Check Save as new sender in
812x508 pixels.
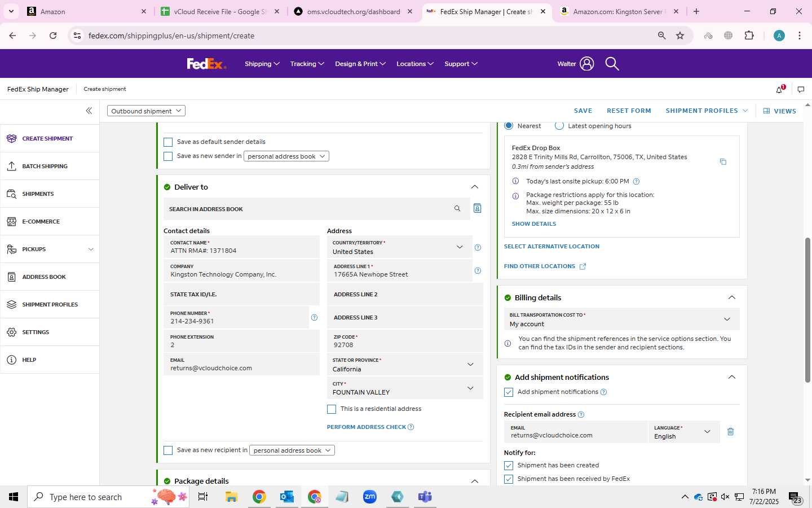coord(168,156)
